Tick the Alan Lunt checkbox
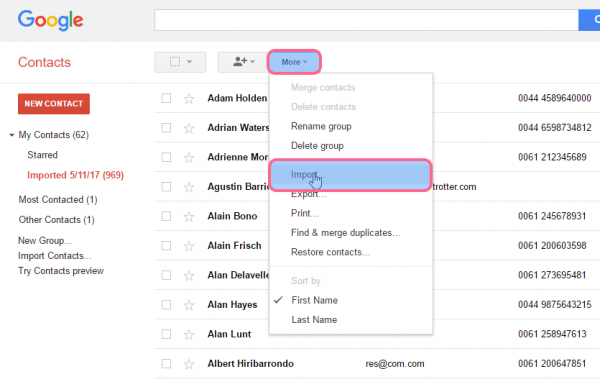This screenshot has width=600, height=387. click(166, 334)
